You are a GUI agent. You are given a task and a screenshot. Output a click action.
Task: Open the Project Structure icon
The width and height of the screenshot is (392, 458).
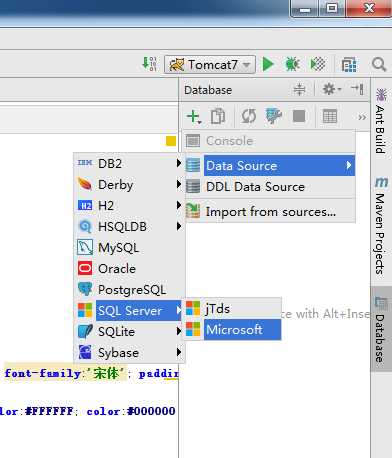pyautogui.click(x=349, y=64)
